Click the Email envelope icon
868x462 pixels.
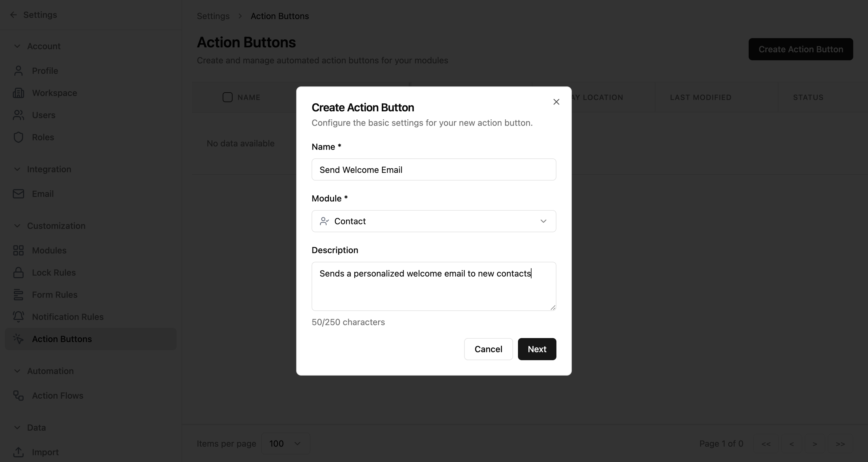tap(18, 194)
